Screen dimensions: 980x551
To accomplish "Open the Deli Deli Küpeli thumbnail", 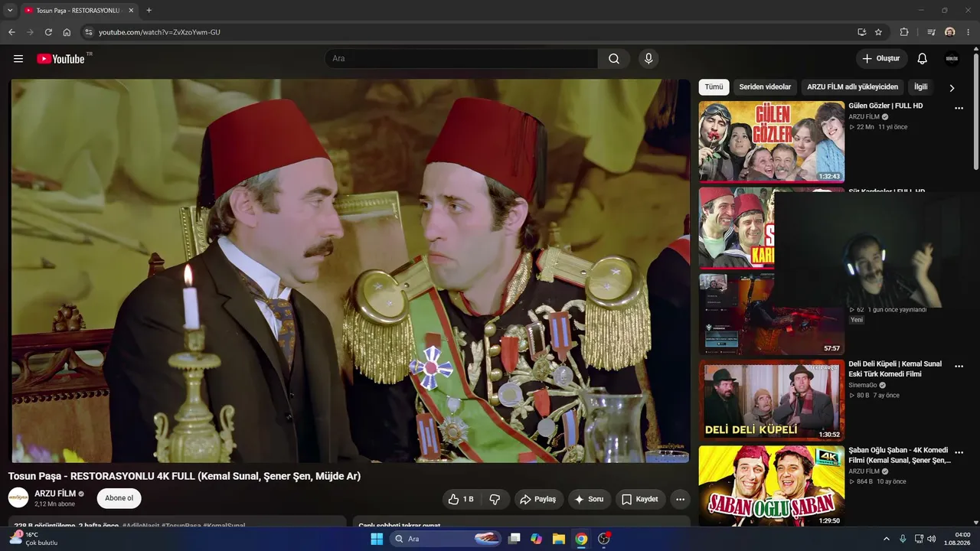I will pyautogui.click(x=772, y=400).
